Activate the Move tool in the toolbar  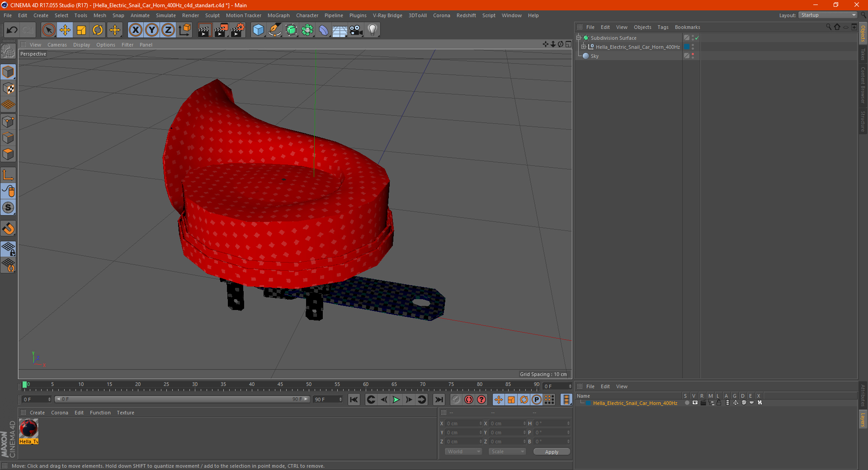tap(65, 30)
